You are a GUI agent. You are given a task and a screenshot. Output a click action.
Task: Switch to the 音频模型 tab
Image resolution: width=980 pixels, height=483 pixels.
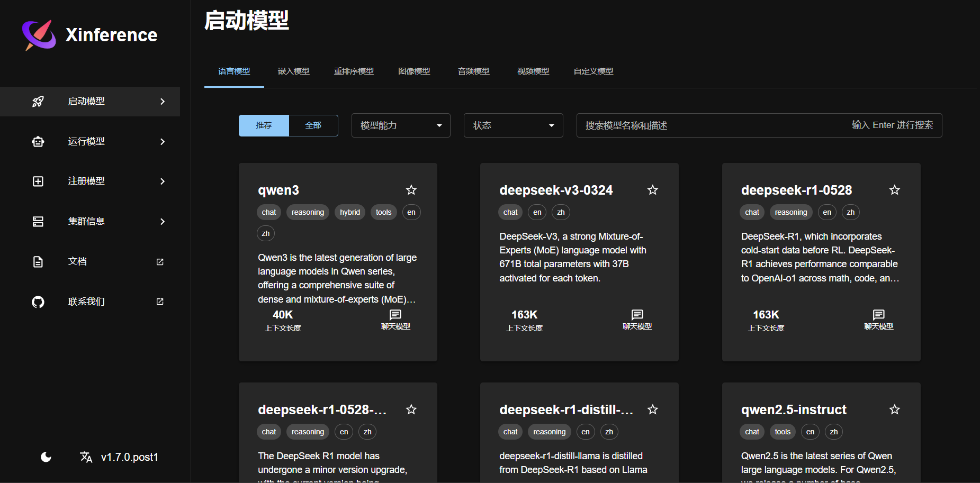(x=474, y=71)
